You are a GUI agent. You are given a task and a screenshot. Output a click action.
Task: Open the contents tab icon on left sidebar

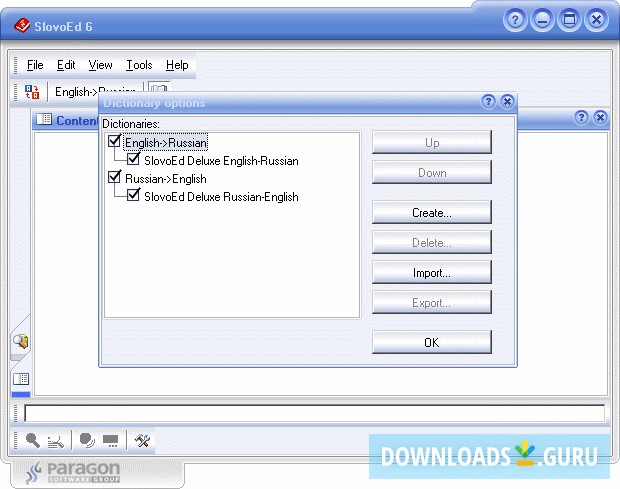21,379
